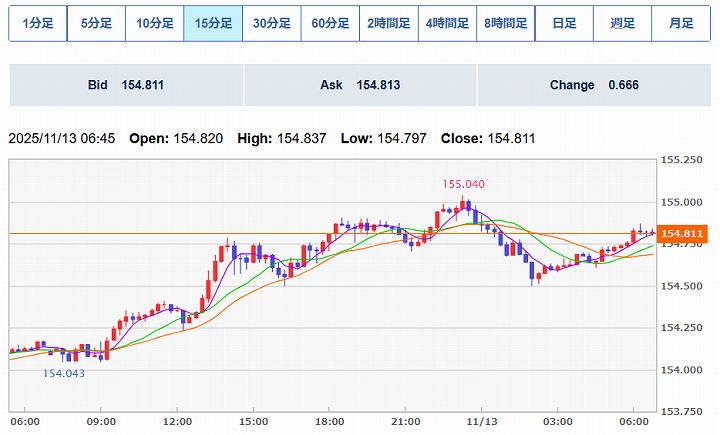Click the 155.040 high price label
Viewport: 720px width, 435px height.
coord(463,184)
